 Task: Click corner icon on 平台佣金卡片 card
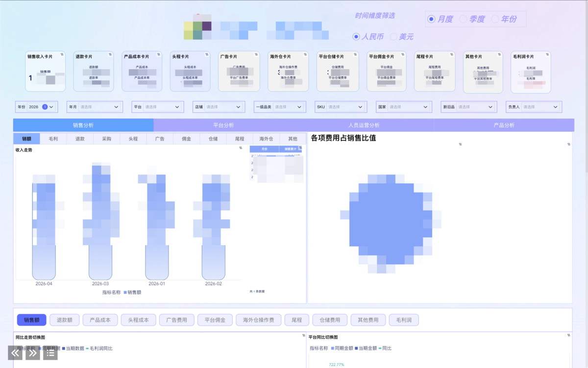[x=403, y=54]
